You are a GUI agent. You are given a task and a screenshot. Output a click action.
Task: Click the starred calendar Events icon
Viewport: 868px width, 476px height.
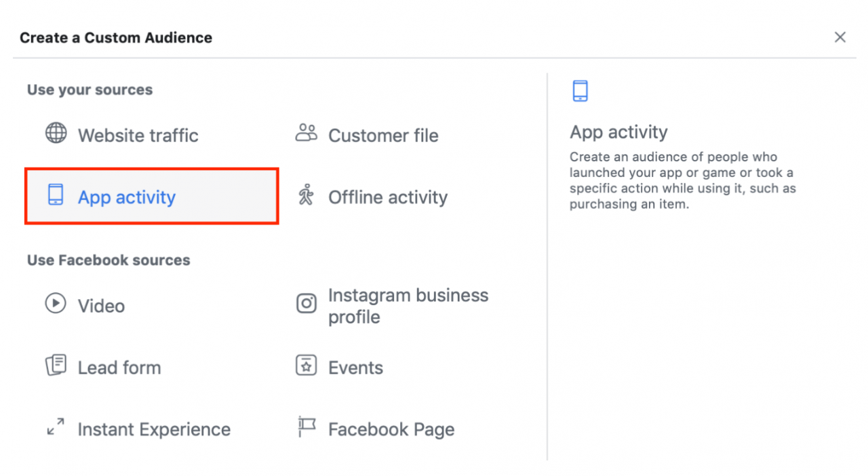(307, 365)
